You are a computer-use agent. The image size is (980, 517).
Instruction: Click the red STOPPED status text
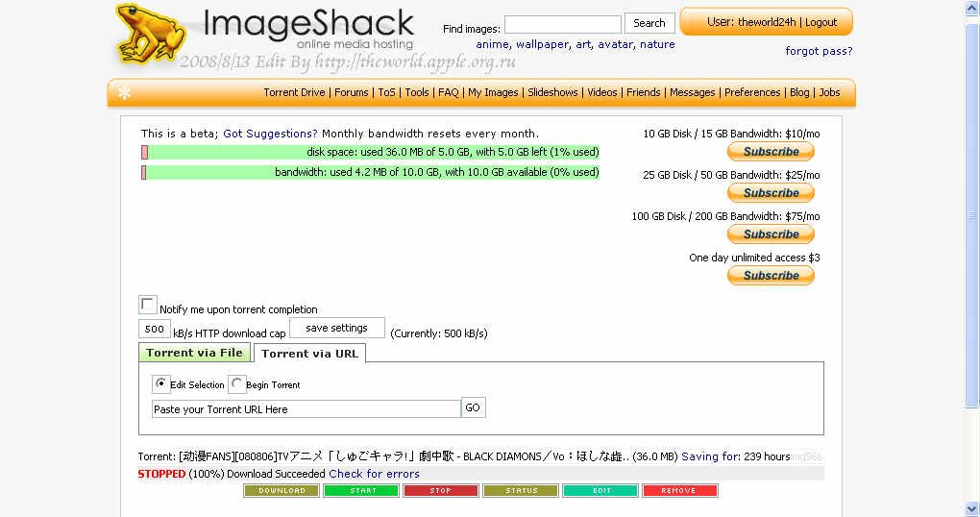tap(161, 474)
